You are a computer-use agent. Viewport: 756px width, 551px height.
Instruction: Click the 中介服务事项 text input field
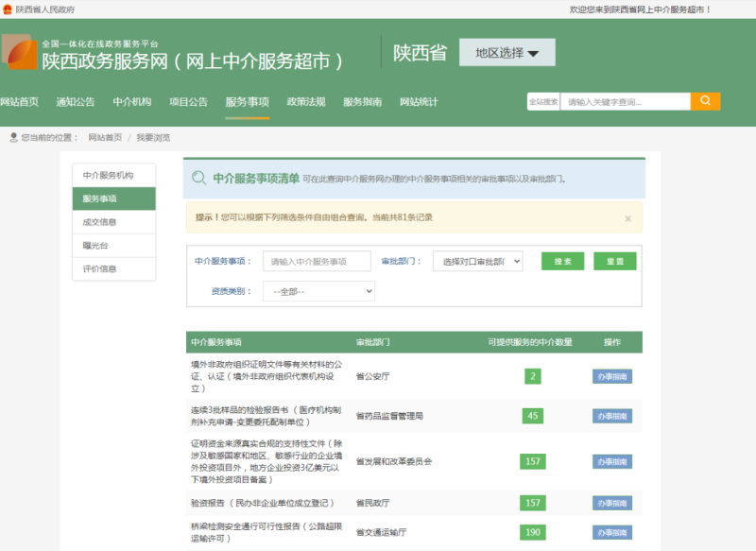(x=317, y=262)
